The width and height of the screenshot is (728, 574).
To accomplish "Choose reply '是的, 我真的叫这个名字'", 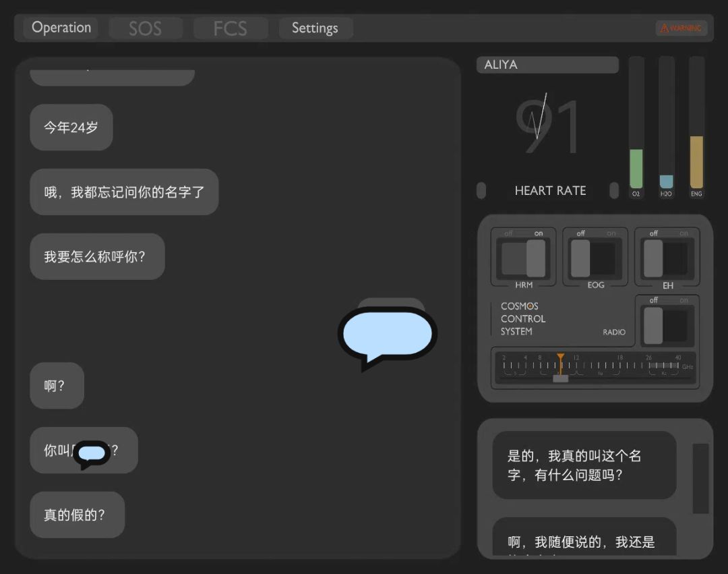I will click(584, 465).
